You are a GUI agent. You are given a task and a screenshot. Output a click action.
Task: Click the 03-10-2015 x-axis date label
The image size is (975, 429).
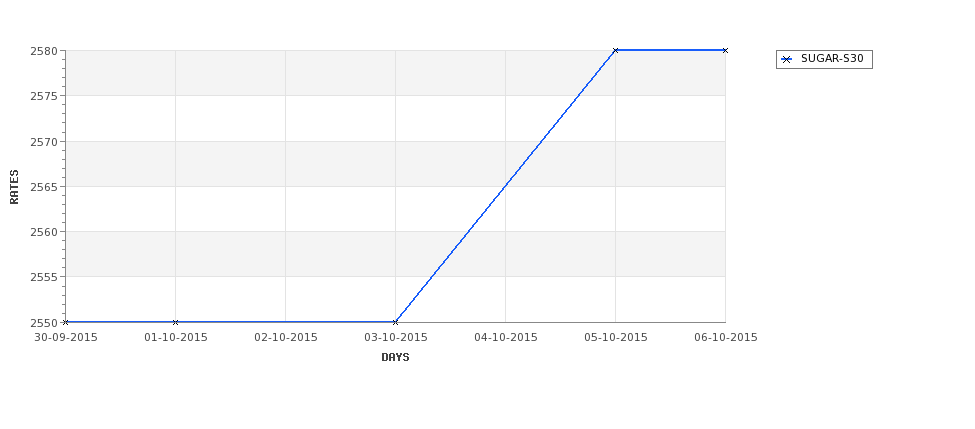[395, 338]
